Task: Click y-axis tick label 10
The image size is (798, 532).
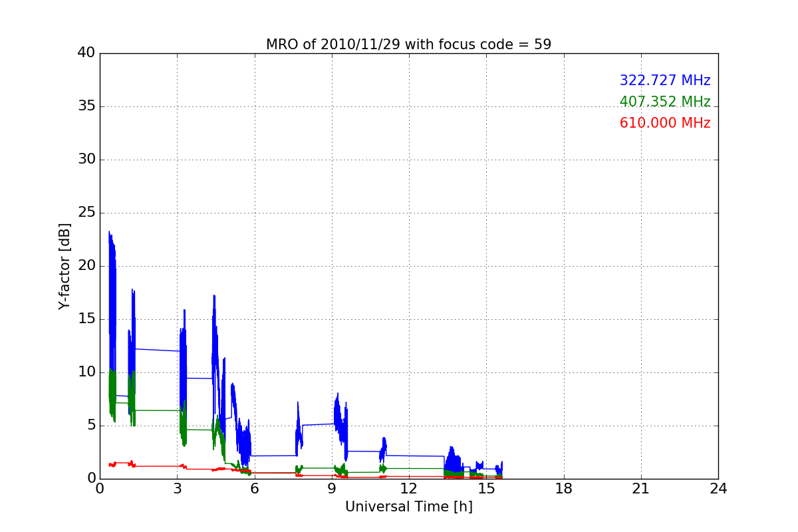Action: coord(86,372)
